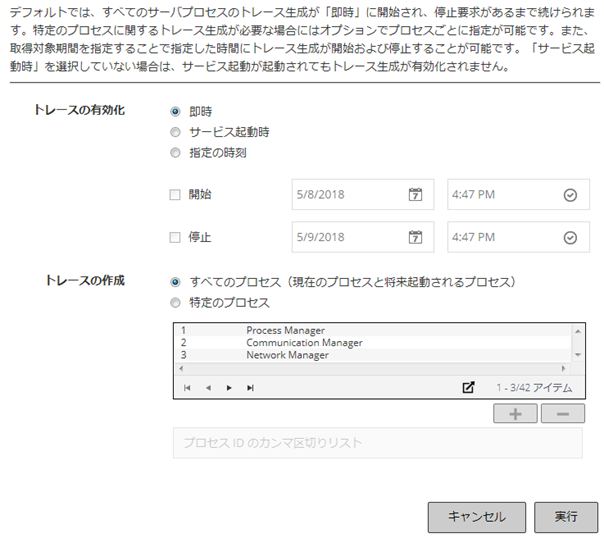Screen dimensions: 604x538
Task: Click the start time field 4:47 PM
Action: (x=518, y=194)
